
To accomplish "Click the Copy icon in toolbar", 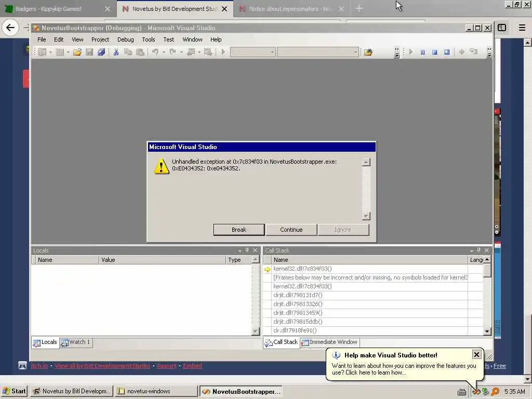I will (128, 52).
